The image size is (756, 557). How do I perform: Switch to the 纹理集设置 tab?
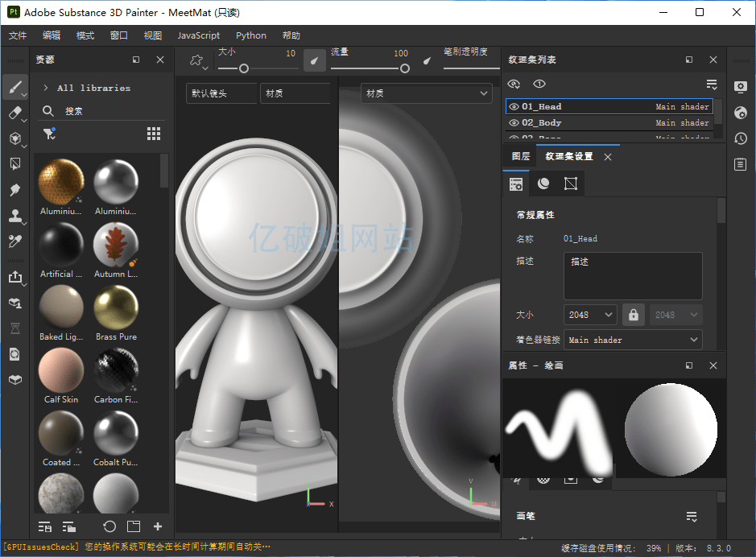point(569,157)
